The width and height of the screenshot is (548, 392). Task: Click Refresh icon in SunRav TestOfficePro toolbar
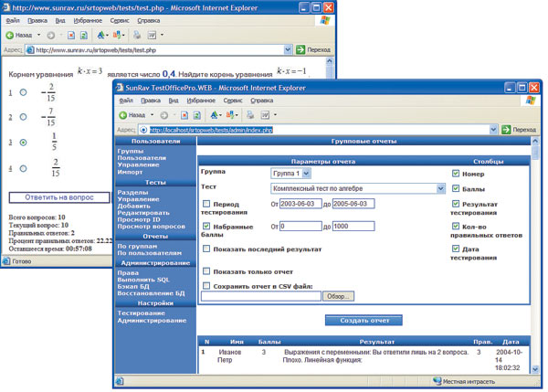[197, 115]
